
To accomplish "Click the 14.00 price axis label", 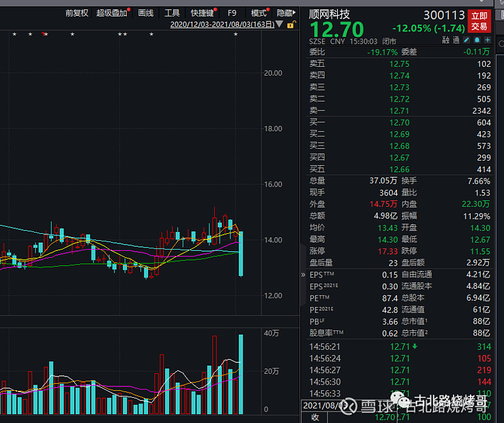I will (x=273, y=240).
